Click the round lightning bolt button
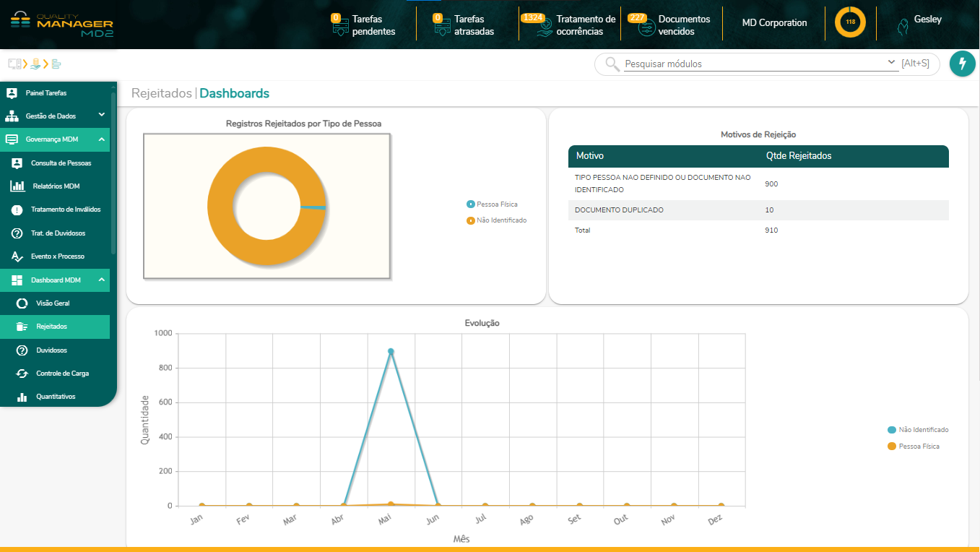Image resolution: width=980 pixels, height=552 pixels. point(962,64)
